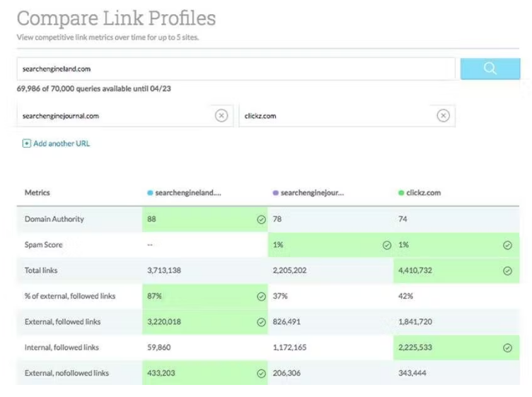Remove clickz.com with its X icon
The width and height of the screenshot is (532, 397).
[443, 116]
